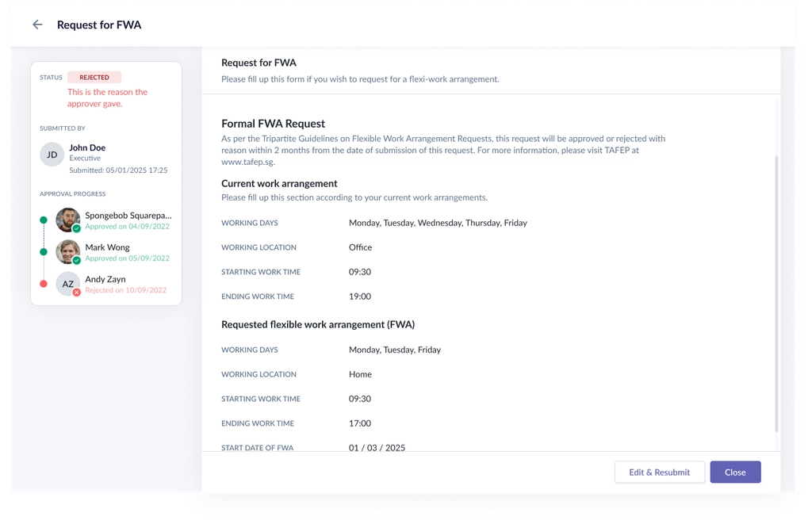The width and height of the screenshot is (812, 524).
Task: Click the form's vertical scrollbar
Action: [776, 293]
